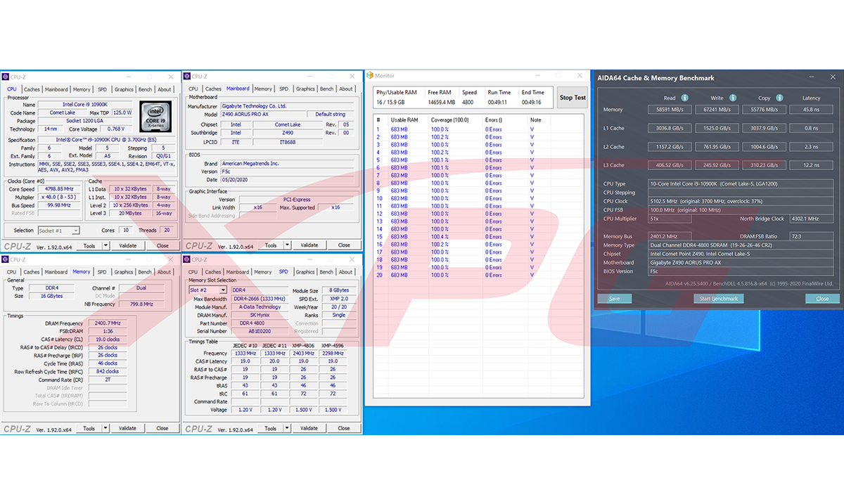
Task: Click the CPU-Z icon in the Mainboard window title bar
Action: tap(187, 77)
